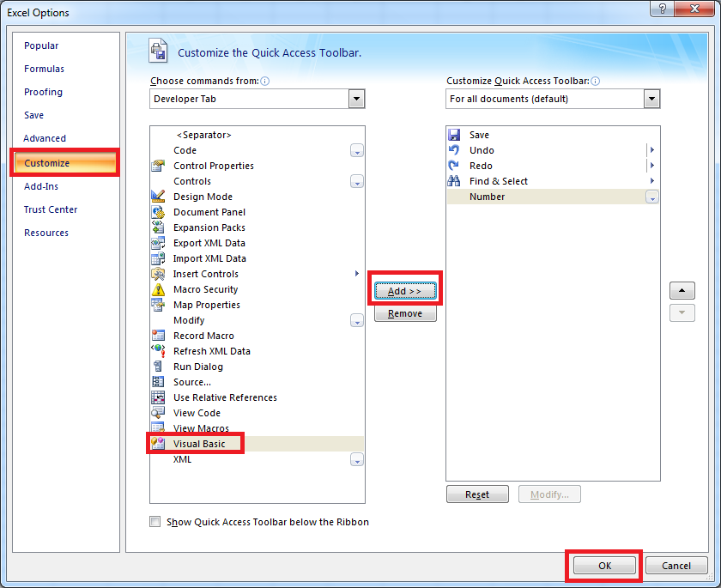Image resolution: width=721 pixels, height=588 pixels.
Task: Click the Redo submenu arrow
Action: [x=652, y=165]
